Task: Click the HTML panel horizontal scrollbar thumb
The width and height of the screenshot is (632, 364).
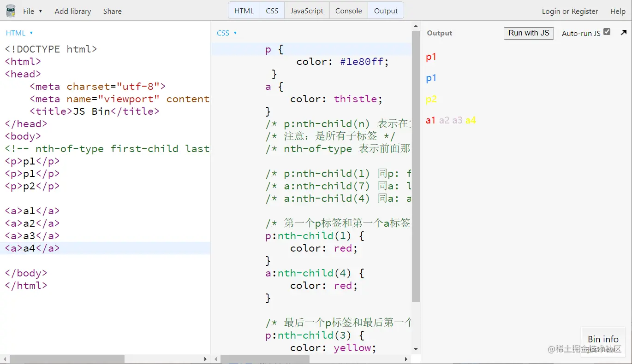Action: (x=67, y=359)
